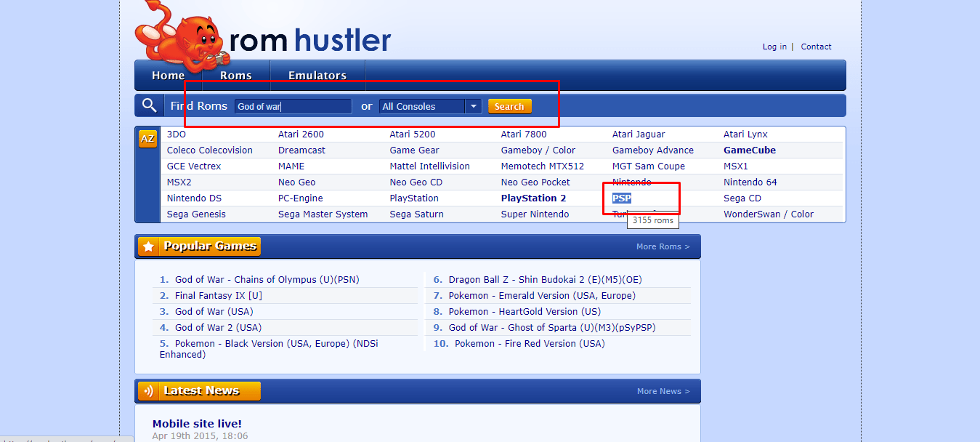This screenshot has width=980, height=442.
Task: Click the Log in link
Action: (x=774, y=47)
